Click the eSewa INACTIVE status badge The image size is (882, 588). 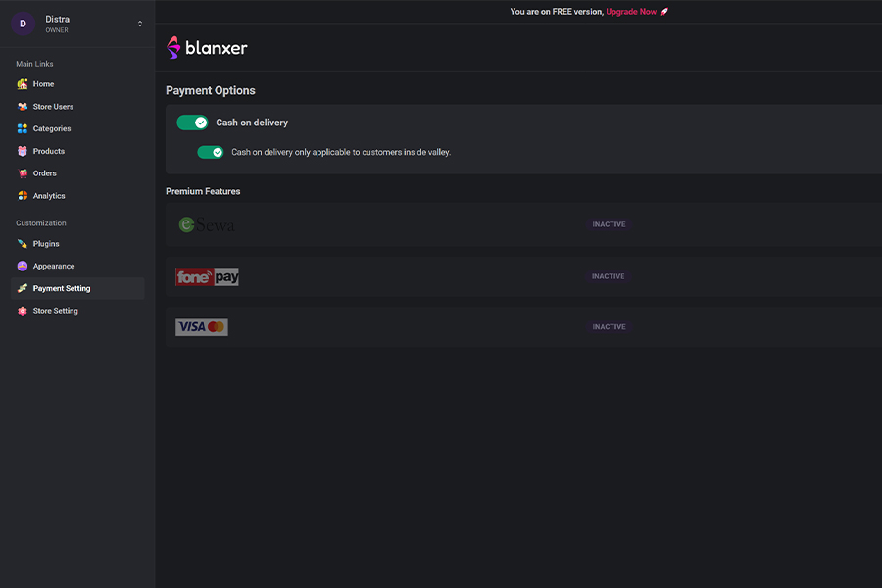(x=608, y=224)
